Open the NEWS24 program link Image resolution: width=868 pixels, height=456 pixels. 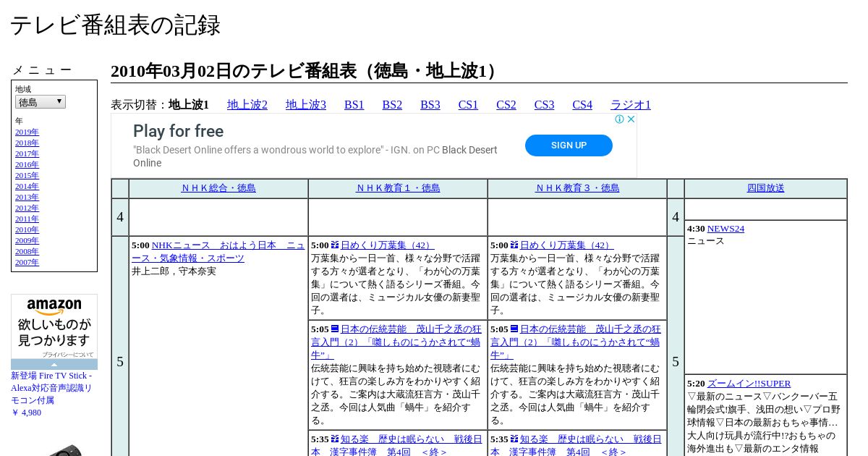pos(726,229)
